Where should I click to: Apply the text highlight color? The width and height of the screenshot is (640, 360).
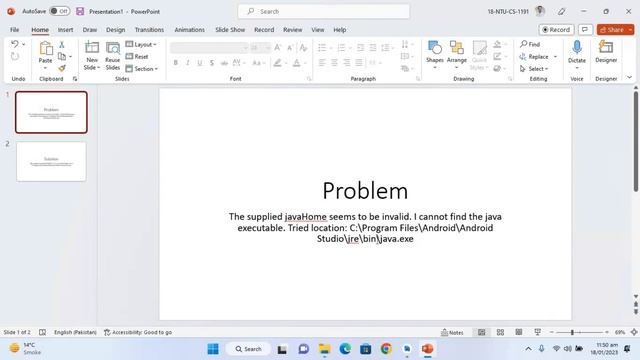coord(278,63)
